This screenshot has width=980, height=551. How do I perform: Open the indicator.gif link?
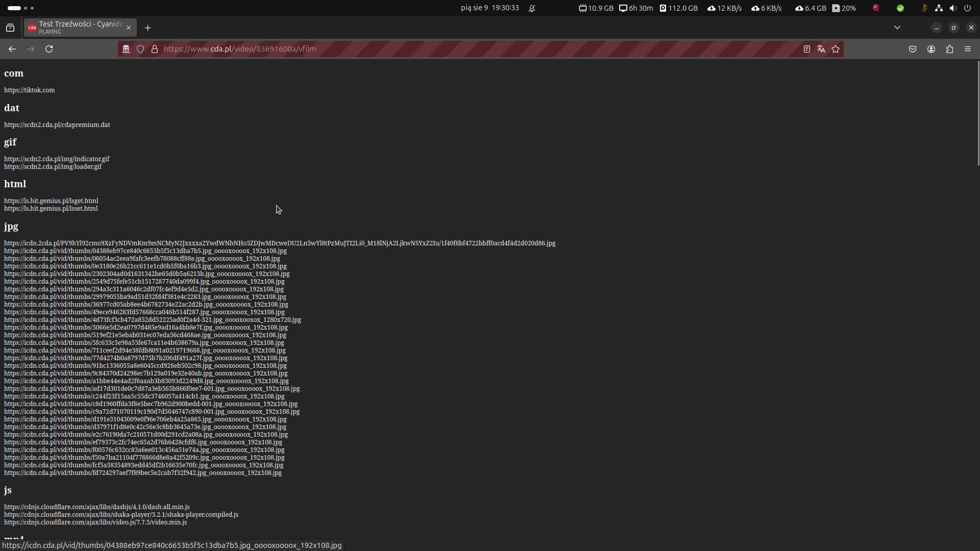57,159
